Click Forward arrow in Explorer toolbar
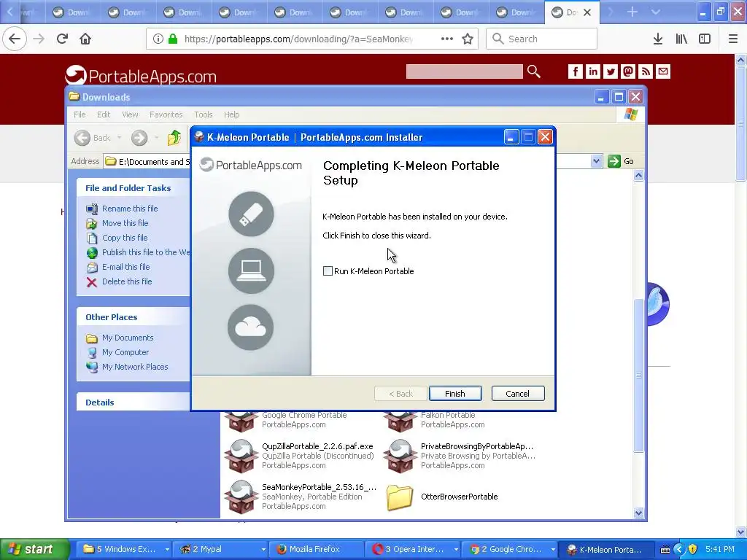The height and width of the screenshot is (560, 747). coord(139,138)
